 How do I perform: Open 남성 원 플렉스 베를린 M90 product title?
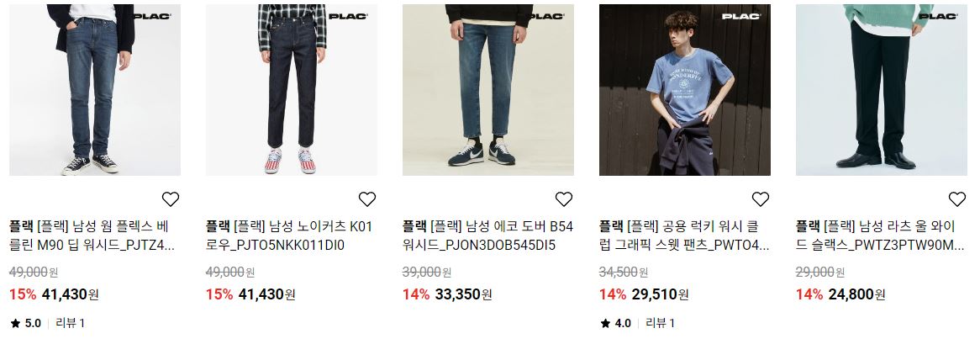click(92, 236)
